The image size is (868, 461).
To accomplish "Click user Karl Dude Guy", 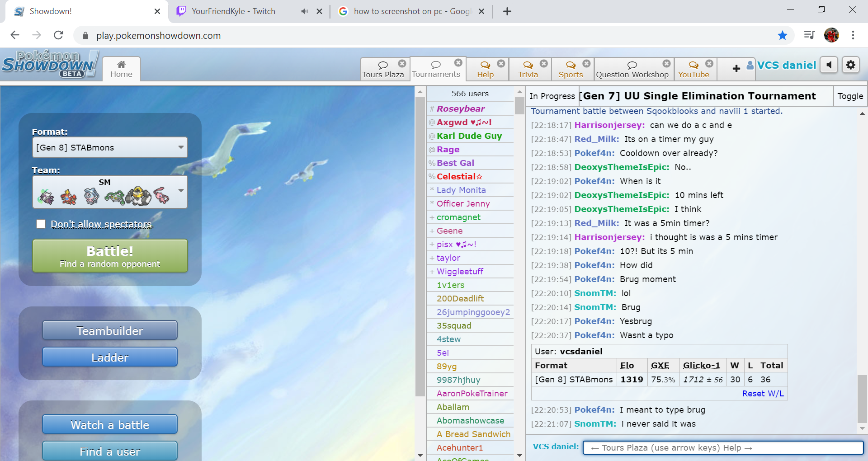I will pos(469,136).
